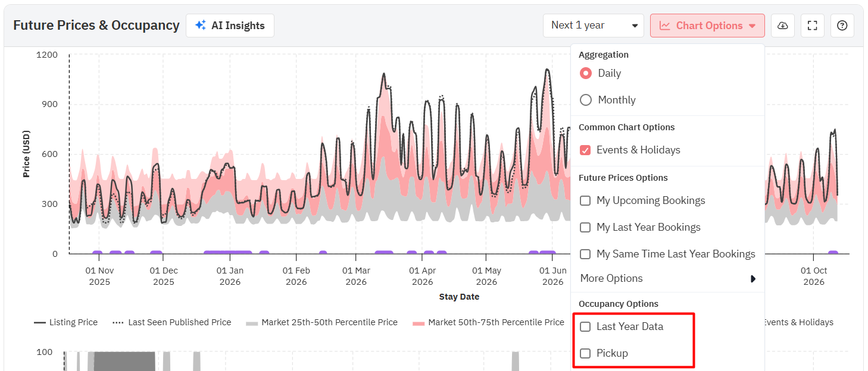Toggle Market 50th-75th Percentile Price pink swatch
The height and width of the screenshot is (371, 868).
point(419,323)
